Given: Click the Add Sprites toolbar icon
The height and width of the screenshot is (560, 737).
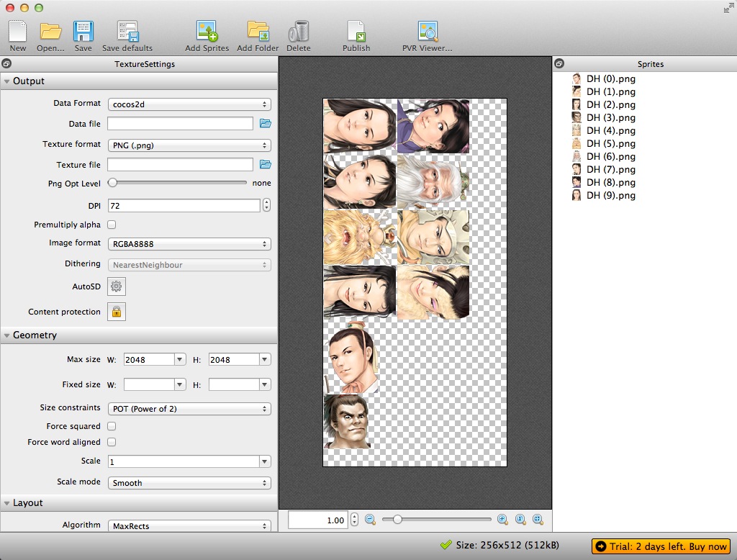Looking at the screenshot, I should 206,32.
